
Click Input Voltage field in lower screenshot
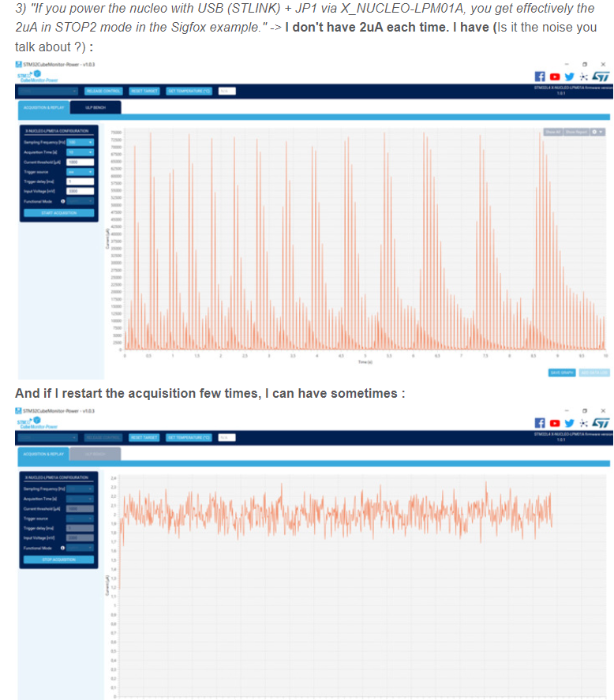pyautogui.click(x=80, y=538)
